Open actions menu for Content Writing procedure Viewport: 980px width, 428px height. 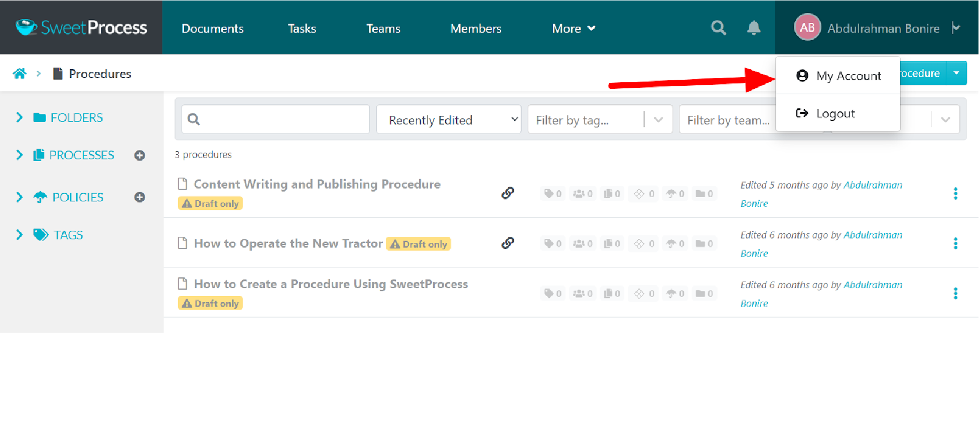tap(955, 193)
